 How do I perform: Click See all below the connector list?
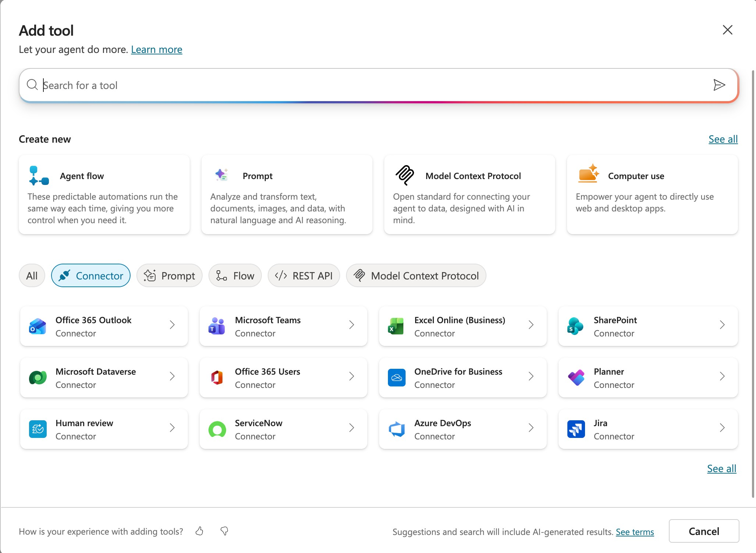(x=722, y=468)
